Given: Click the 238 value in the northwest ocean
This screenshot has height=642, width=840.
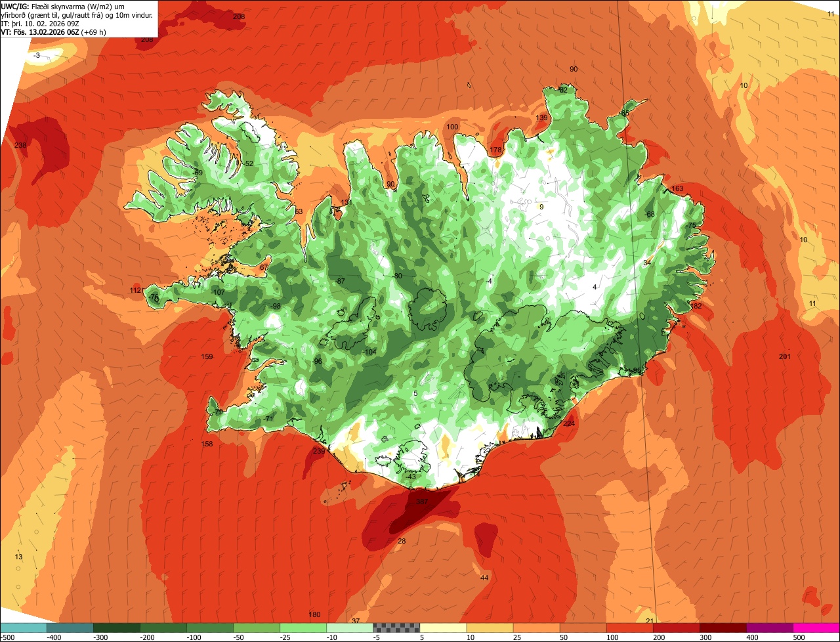Looking at the screenshot, I should [x=20, y=145].
